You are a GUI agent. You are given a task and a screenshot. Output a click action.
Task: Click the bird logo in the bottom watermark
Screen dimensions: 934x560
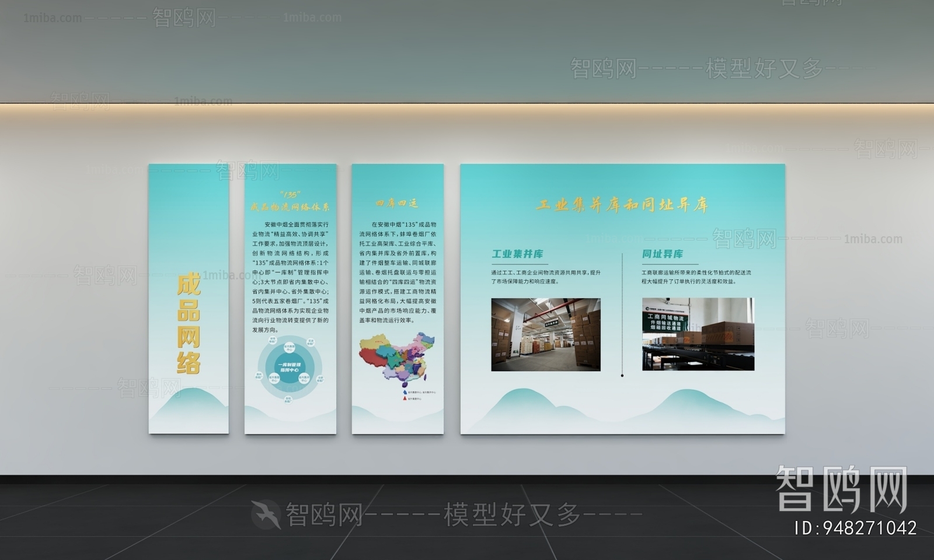click(266, 512)
